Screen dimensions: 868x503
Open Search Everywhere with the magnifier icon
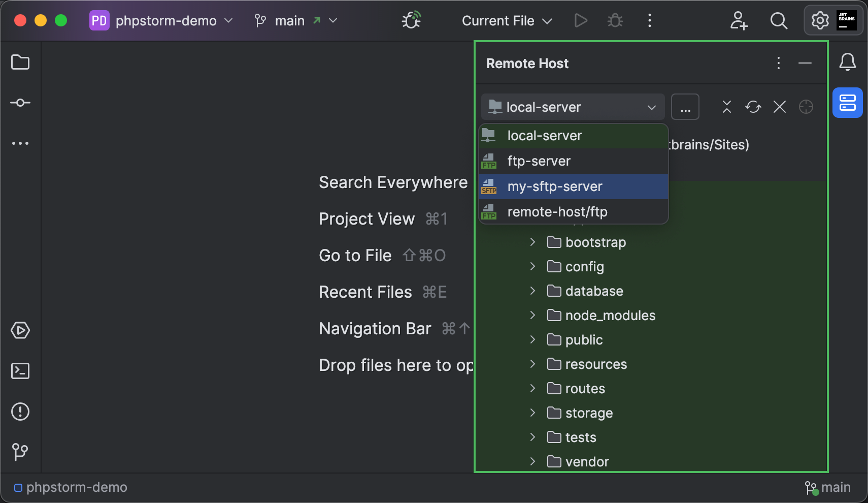(778, 21)
